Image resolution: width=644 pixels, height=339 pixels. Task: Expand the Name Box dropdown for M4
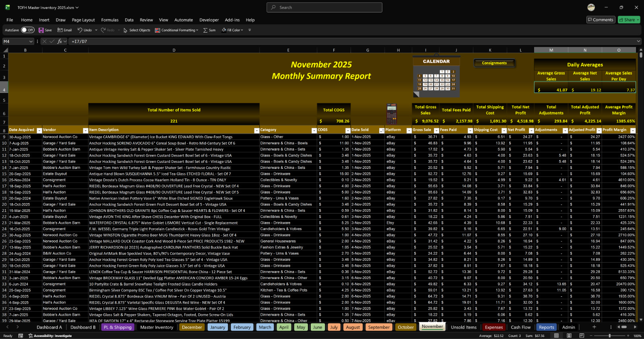coord(31,41)
